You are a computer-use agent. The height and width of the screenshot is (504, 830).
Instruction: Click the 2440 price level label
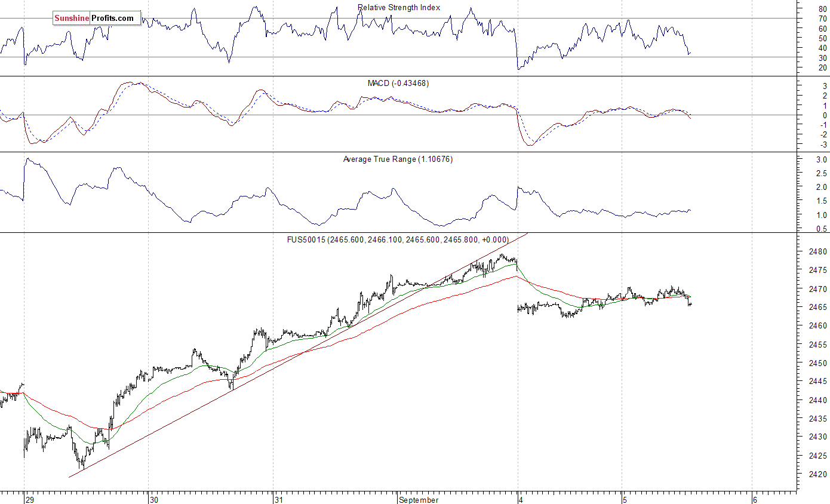pos(819,400)
